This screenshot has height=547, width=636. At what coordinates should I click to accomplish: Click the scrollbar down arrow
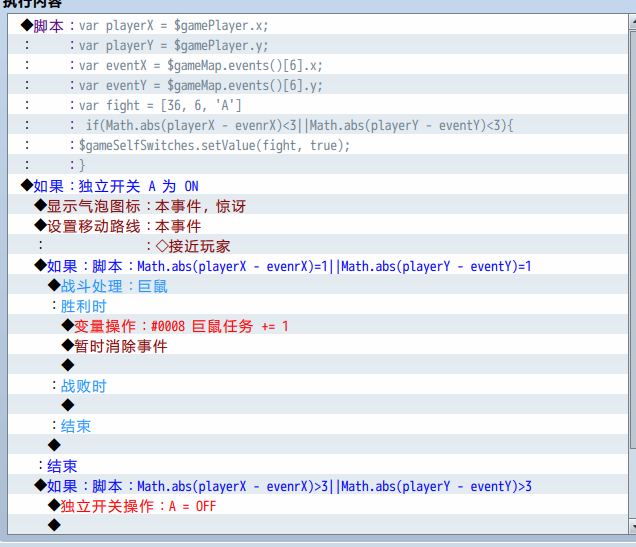click(632, 526)
